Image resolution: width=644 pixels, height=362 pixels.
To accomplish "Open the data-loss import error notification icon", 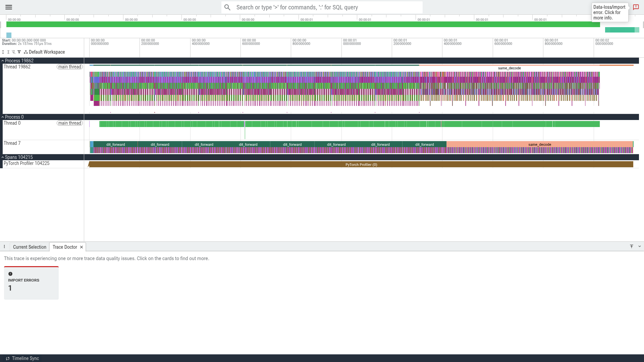I will pos(636,7).
